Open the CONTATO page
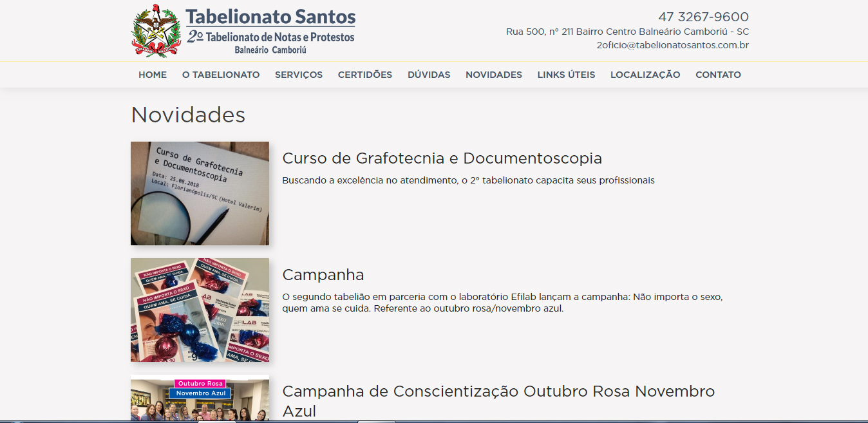The width and height of the screenshot is (868, 423). click(x=718, y=75)
